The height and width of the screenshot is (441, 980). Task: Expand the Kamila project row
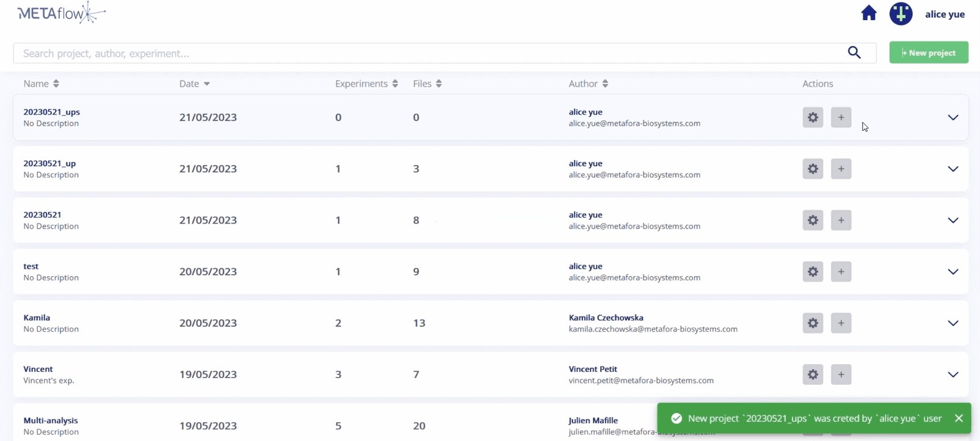953,323
